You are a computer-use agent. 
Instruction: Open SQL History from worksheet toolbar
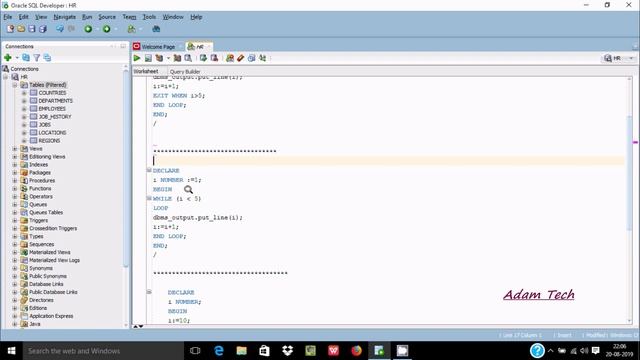[251, 58]
